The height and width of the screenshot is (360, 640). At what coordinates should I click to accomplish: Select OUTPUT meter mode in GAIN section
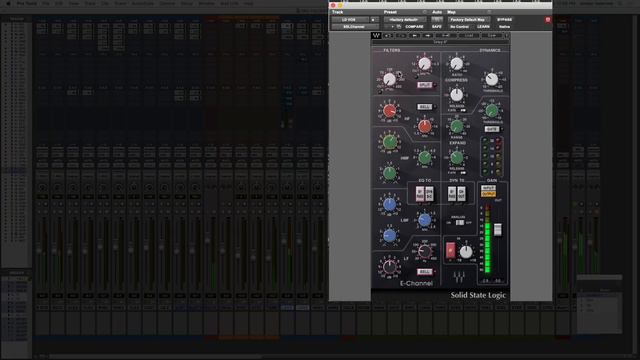point(488,194)
